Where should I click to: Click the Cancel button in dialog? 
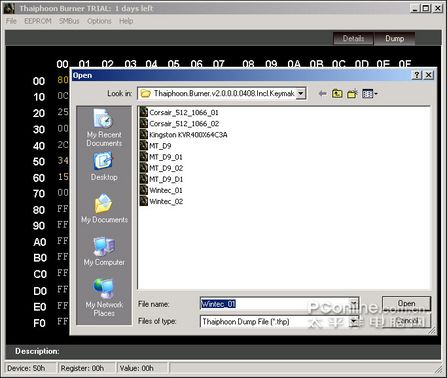(x=406, y=321)
